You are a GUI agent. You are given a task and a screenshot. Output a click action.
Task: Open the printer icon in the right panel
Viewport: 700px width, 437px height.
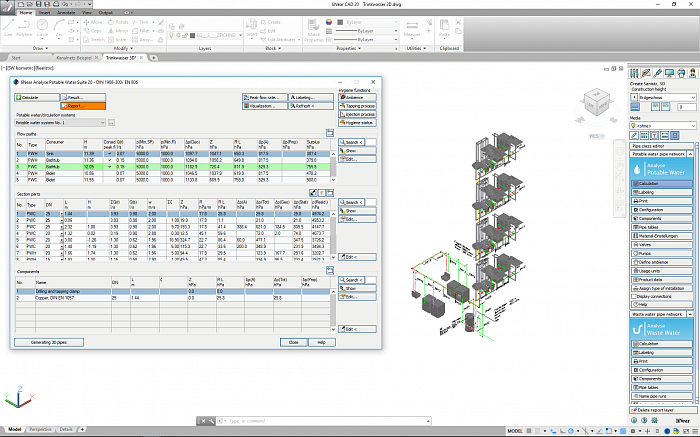point(681,73)
